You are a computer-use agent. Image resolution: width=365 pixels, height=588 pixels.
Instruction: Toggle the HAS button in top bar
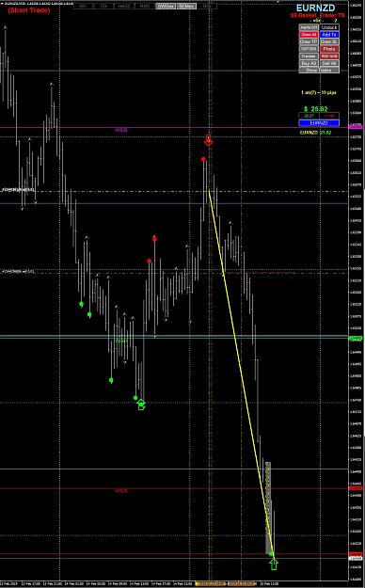pos(145,6)
